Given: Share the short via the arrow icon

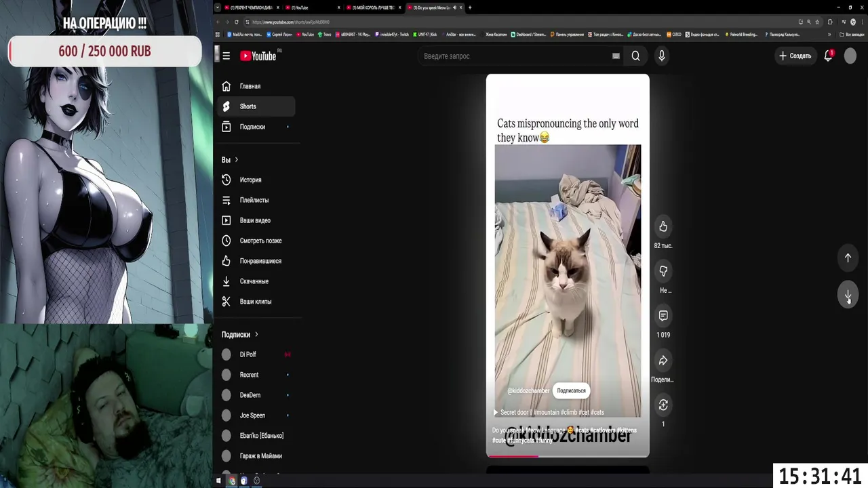Looking at the screenshot, I should tap(663, 361).
